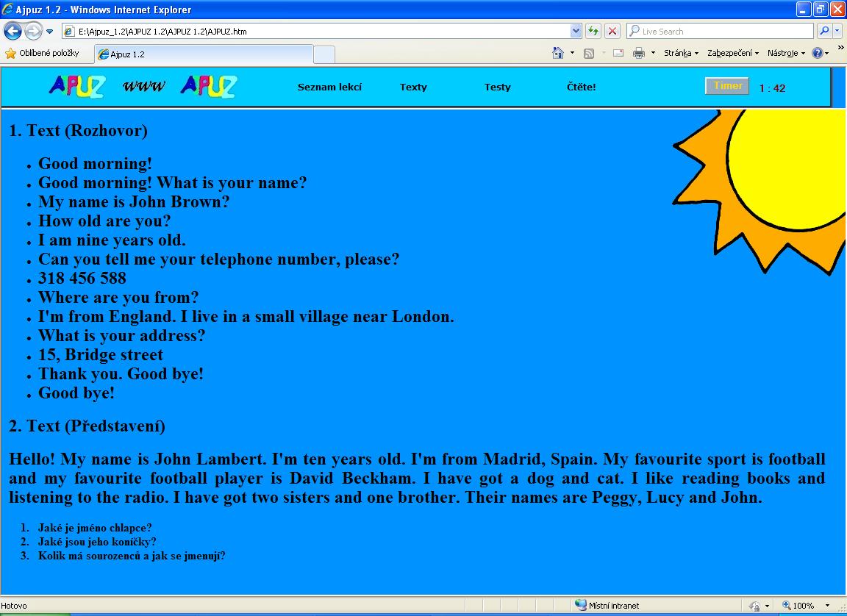The image size is (847, 616).
Task: Open Oblíbené položky favorites star
Action: [x=42, y=53]
